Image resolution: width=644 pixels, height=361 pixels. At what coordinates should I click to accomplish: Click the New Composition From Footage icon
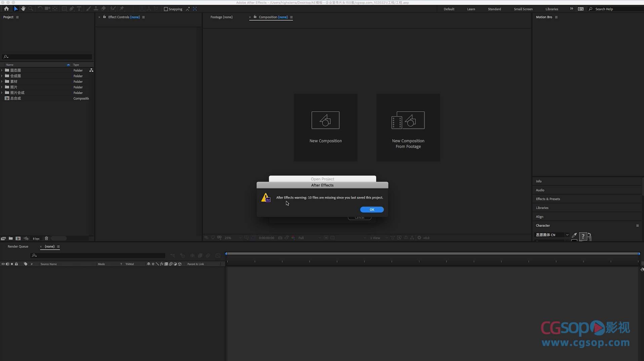coord(408,120)
